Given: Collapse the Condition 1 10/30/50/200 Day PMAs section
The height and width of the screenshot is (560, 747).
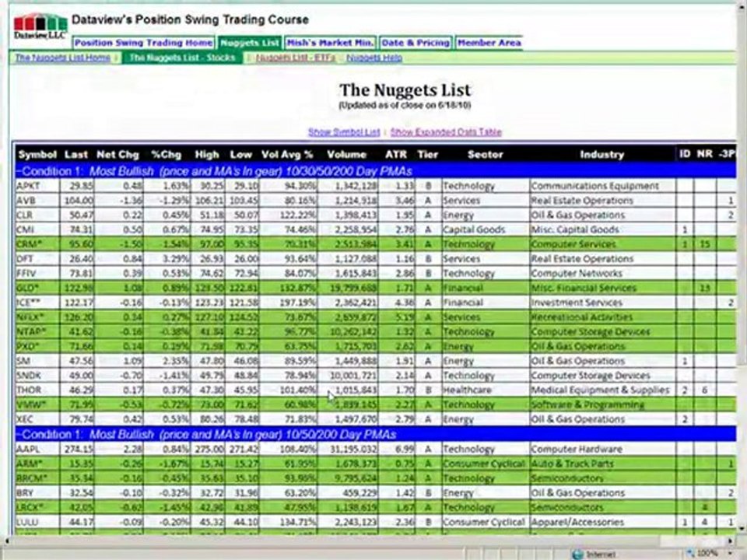Looking at the screenshot, I should (19, 171).
